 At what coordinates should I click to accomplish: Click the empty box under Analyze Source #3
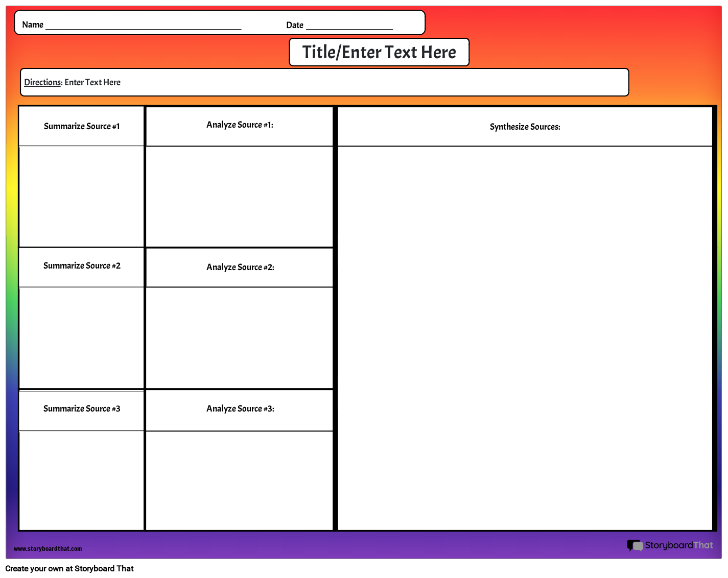pos(240,480)
